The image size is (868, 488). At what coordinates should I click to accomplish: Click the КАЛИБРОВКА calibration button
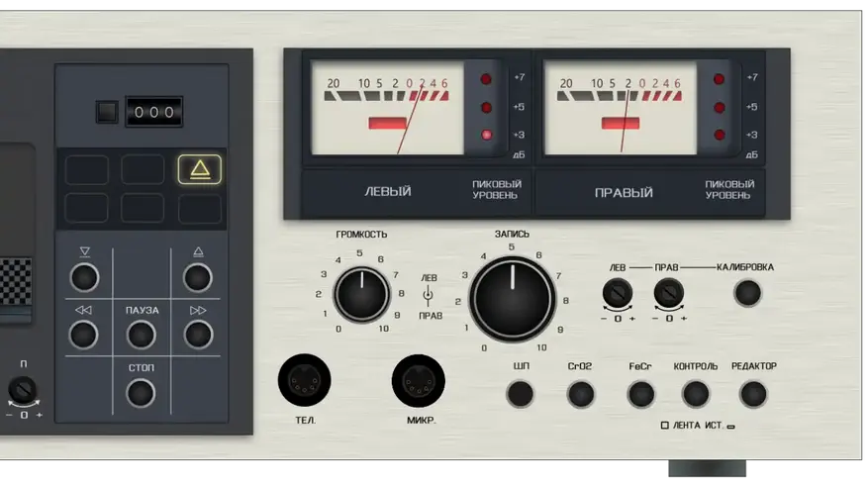(x=748, y=292)
